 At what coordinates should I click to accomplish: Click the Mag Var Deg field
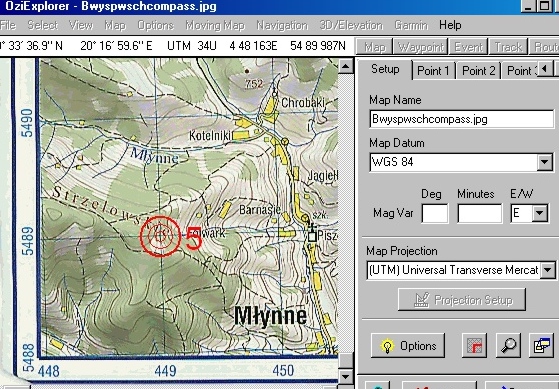[435, 213]
